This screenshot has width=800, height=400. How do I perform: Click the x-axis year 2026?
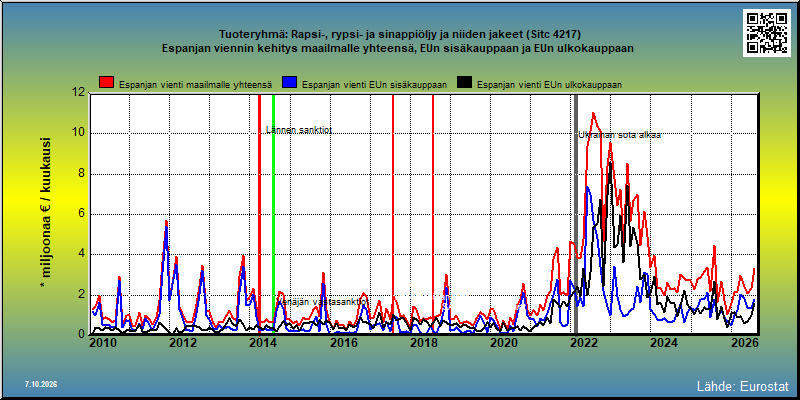point(743,343)
